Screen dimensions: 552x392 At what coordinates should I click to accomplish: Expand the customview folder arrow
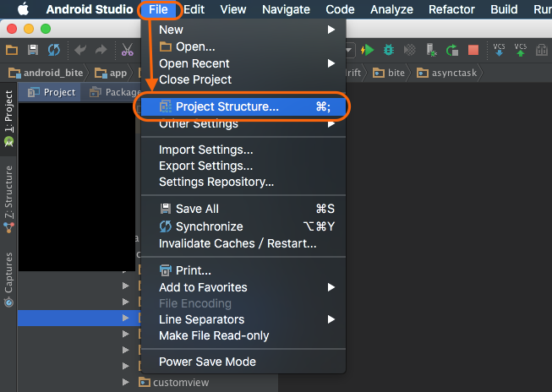click(x=125, y=382)
